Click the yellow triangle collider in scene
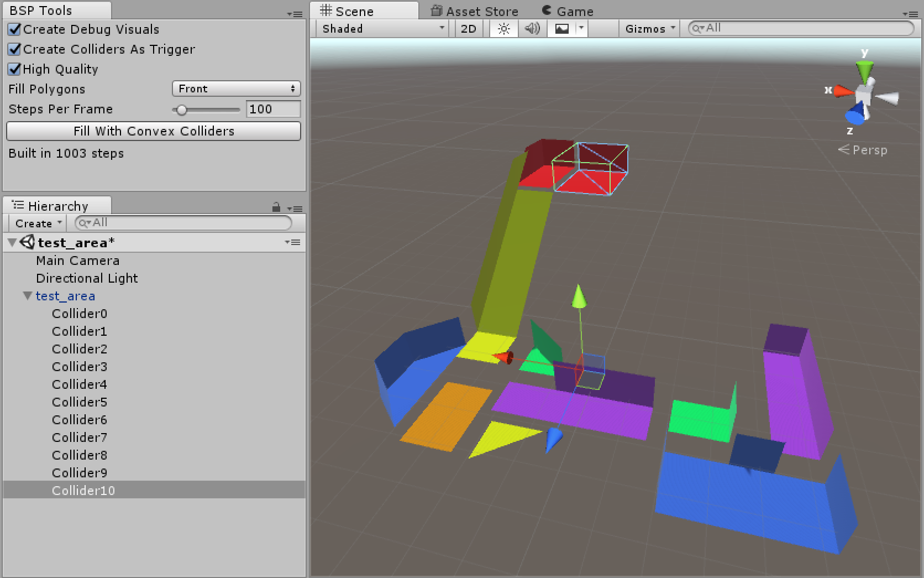This screenshot has height=578, width=924. (501, 437)
